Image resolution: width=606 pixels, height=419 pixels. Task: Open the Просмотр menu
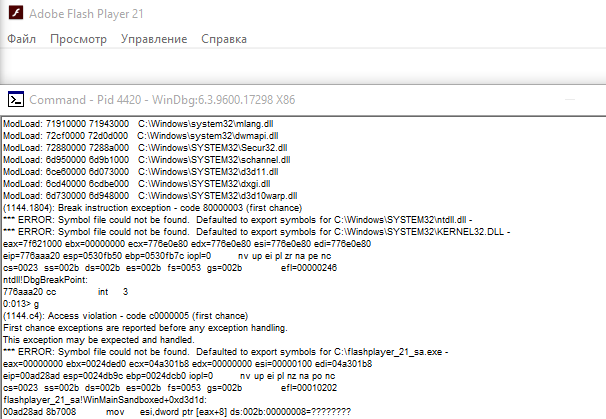(x=78, y=39)
